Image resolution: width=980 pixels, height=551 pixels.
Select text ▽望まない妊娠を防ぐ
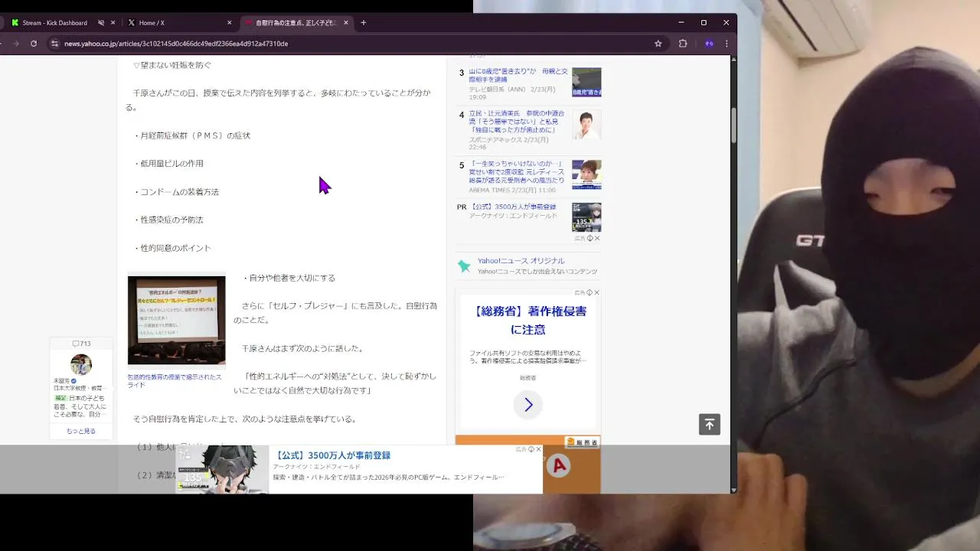click(172, 65)
